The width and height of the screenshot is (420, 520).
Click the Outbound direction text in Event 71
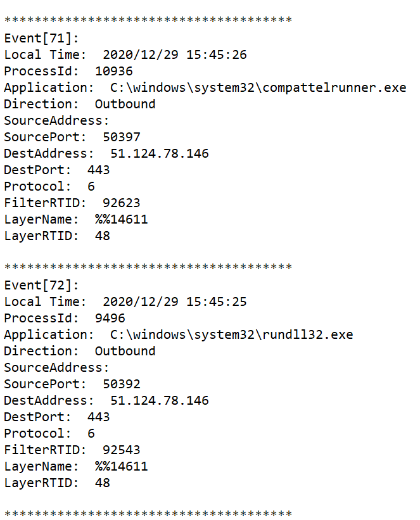click(125, 104)
